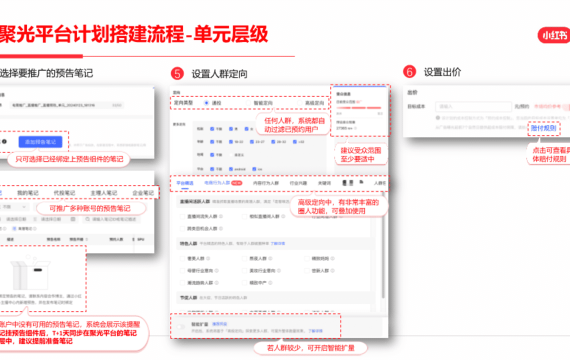Click the black info icon beside 添加预告笔记
This screenshot has height=360, width=570.
click(x=4, y=142)
